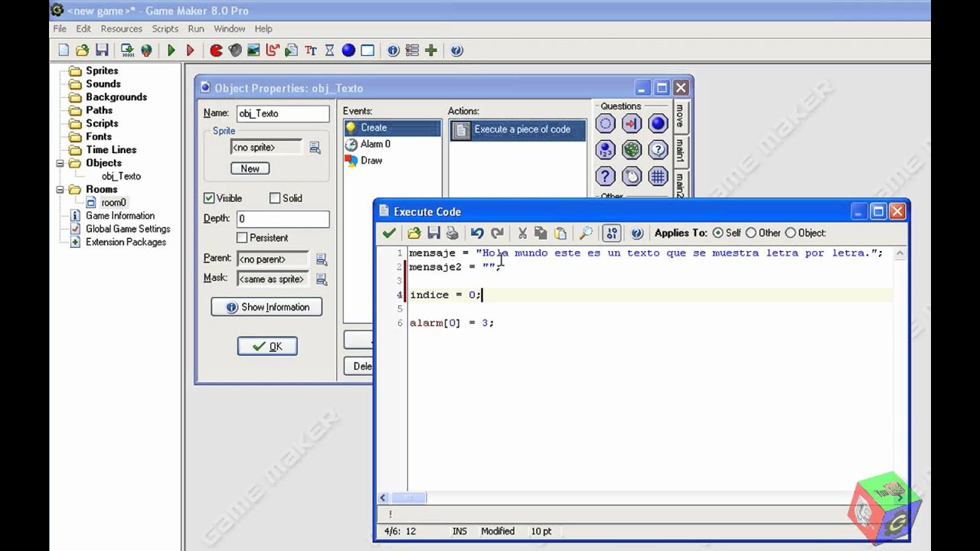Image resolution: width=980 pixels, height=551 pixels.
Task: Create an object with blue ball icon
Action: (x=348, y=51)
